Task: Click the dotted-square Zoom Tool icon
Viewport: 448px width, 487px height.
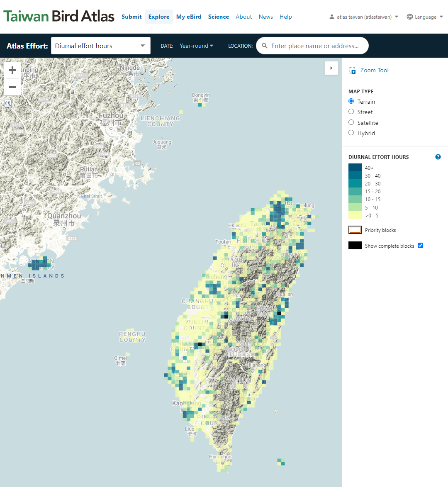Action: point(352,70)
